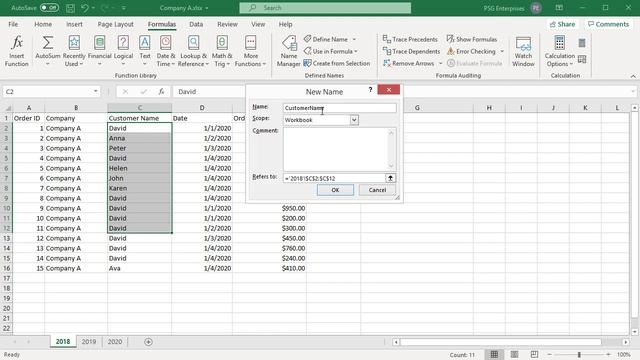This screenshot has height=360, width=640.
Task: Open Financial functions list
Action: pyautogui.click(x=100, y=51)
